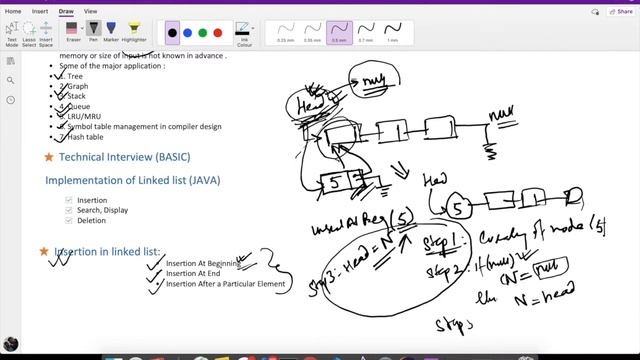Set pen thickness to 0.25 mm
The height and width of the screenshot is (360, 640).
point(286,33)
